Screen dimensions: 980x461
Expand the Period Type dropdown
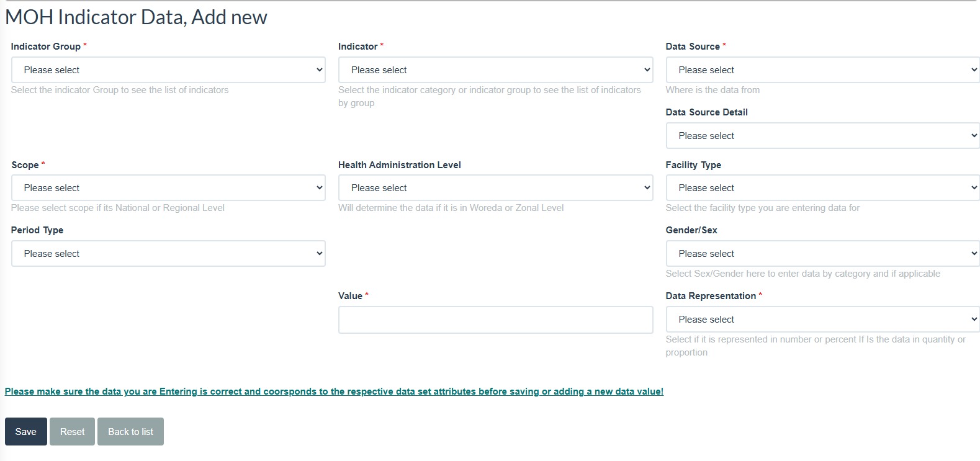coord(168,254)
